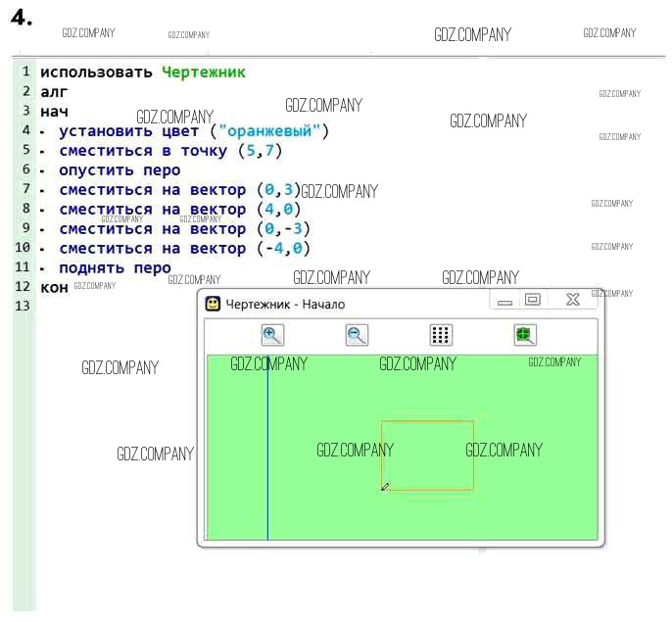This screenshot has width=672, height=622.
Task: Toggle the dotted grid display icon
Action: pos(441,335)
